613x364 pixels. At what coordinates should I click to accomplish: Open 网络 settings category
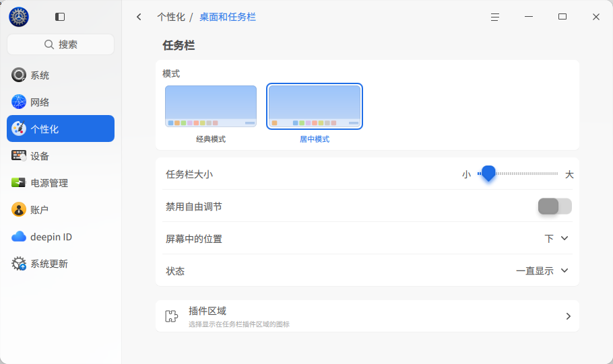61,102
